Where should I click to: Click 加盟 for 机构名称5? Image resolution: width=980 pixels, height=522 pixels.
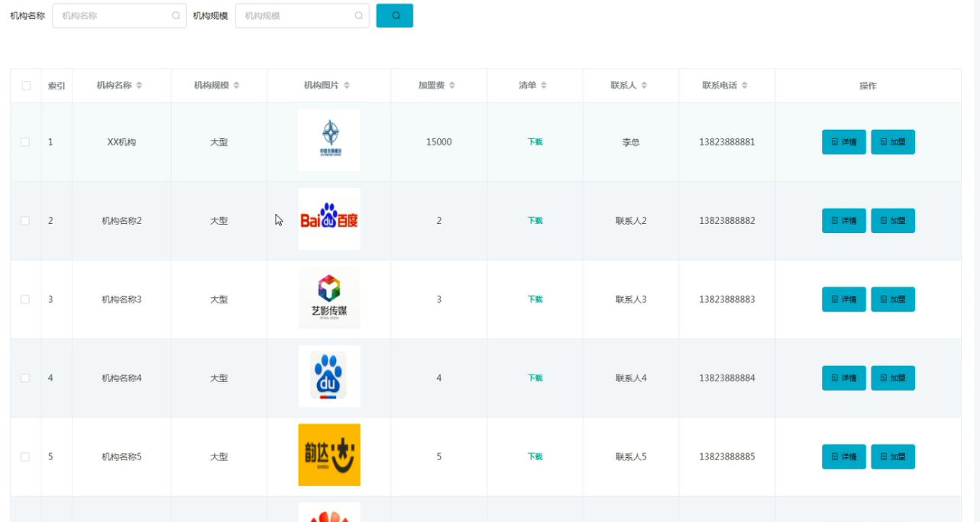click(x=893, y=457)
